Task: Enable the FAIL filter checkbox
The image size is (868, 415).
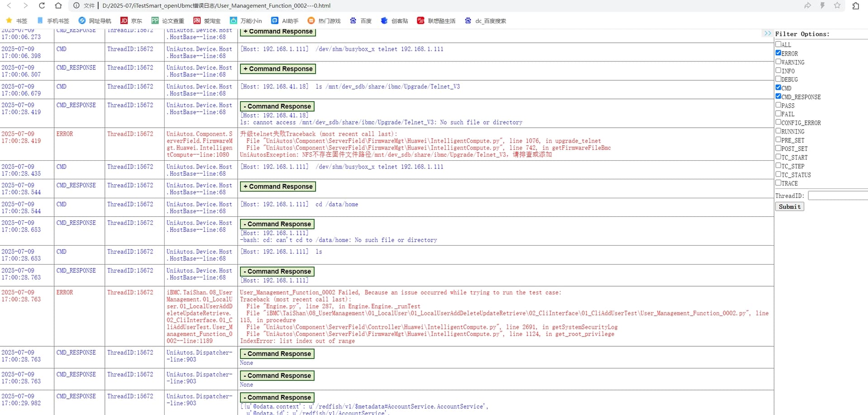Action: click(x=778, y=114)
